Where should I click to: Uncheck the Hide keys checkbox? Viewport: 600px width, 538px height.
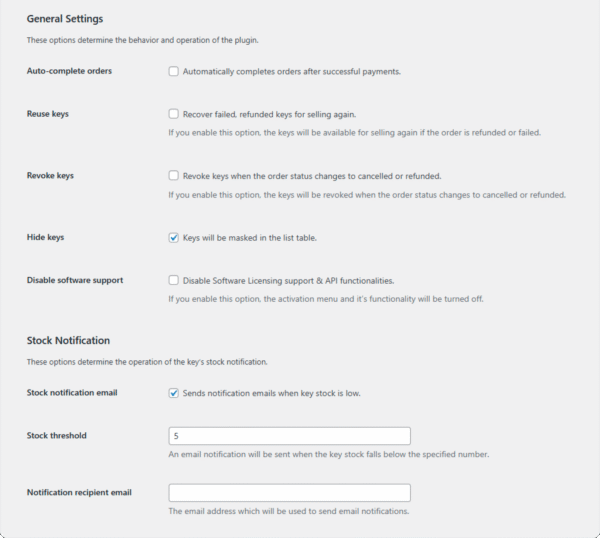(x=174, y=238)
